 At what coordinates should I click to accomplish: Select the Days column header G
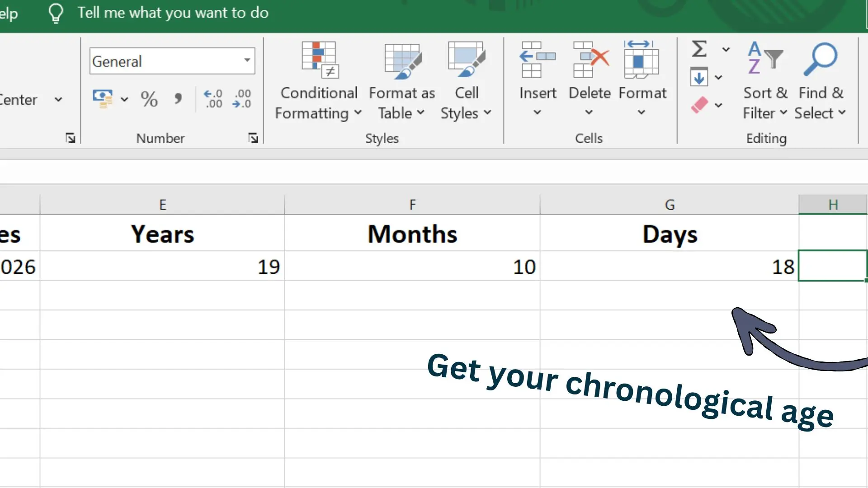pos(670,204)
